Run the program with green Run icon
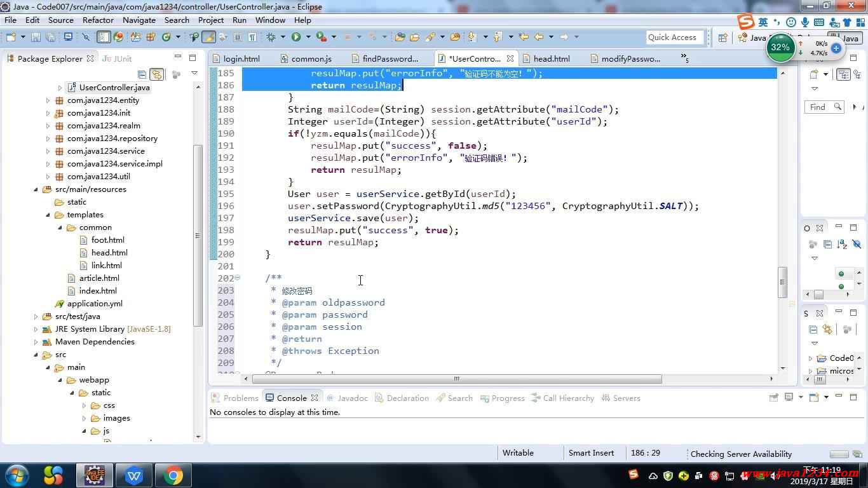This screenshot has width=868, height=488. click(295, 37)
